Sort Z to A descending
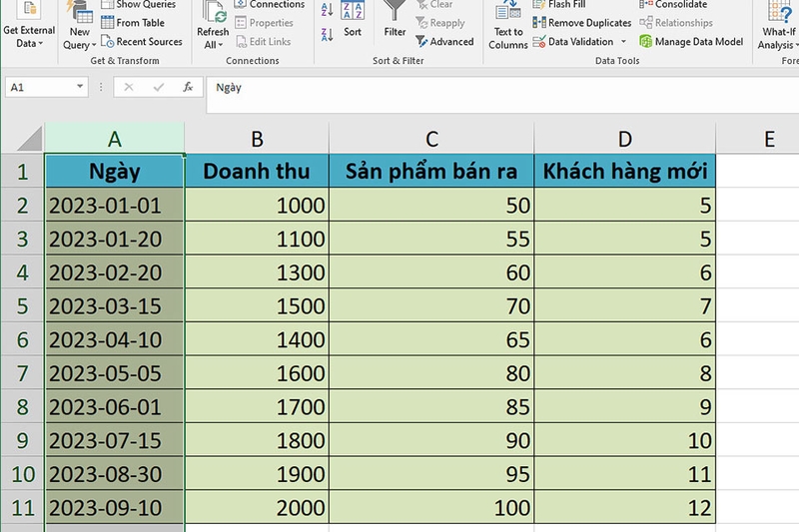The width and height of the screenshot is (799, 532). tap(328, 35)
